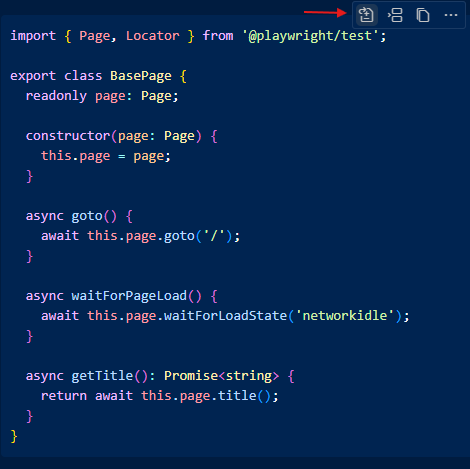
Task: Click the 'return await this.page.title();' line
Action: pyautogui.click(x=160, y=396)
